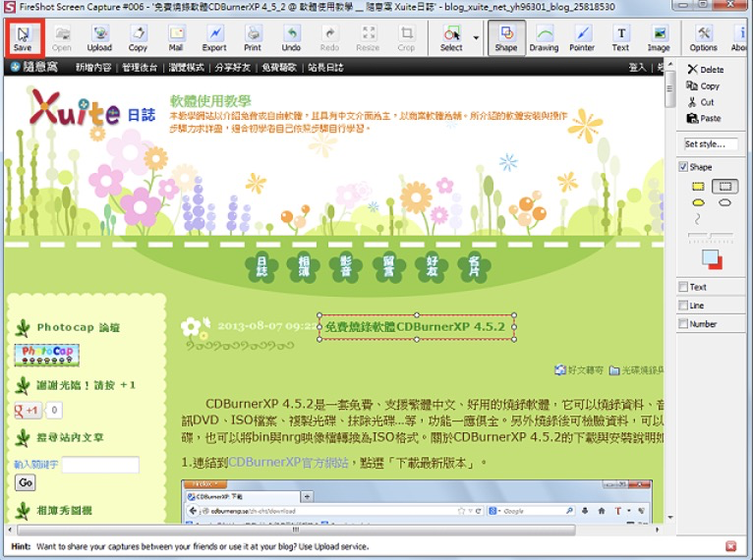Choose the filled yellow ellipse shape
Viewport: 753px width, 560px height.
[698, 203]
